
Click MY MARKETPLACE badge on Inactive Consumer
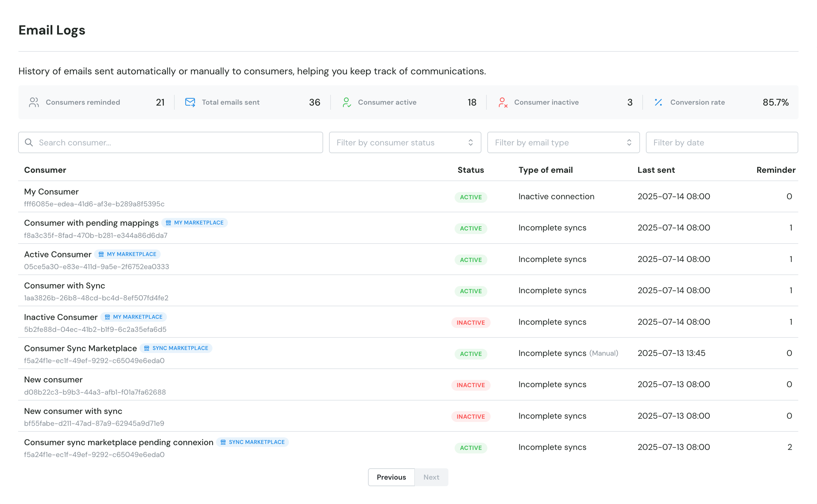tap(134, 317)
